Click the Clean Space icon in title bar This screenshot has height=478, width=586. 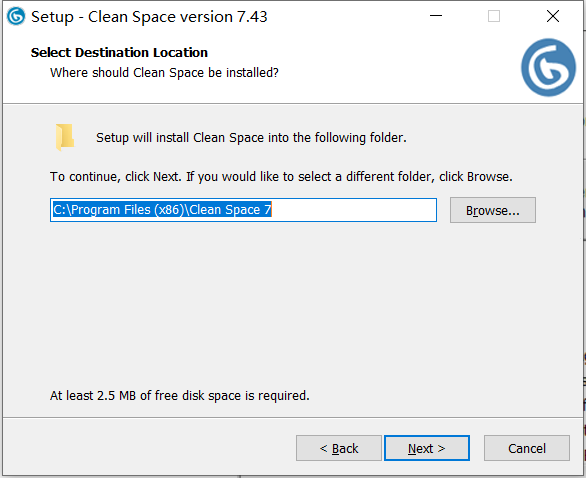[16, 16]
